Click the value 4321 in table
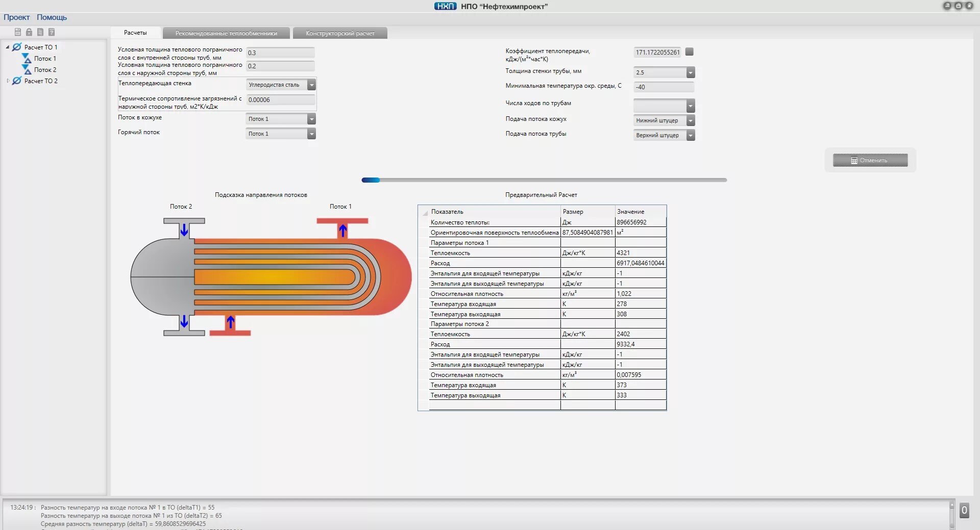 641,253
